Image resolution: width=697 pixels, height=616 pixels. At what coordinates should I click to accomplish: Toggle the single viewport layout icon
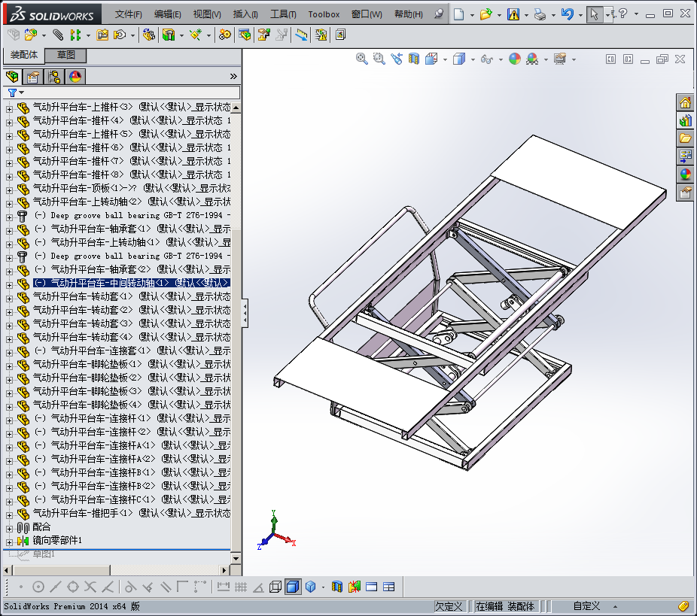372,587
